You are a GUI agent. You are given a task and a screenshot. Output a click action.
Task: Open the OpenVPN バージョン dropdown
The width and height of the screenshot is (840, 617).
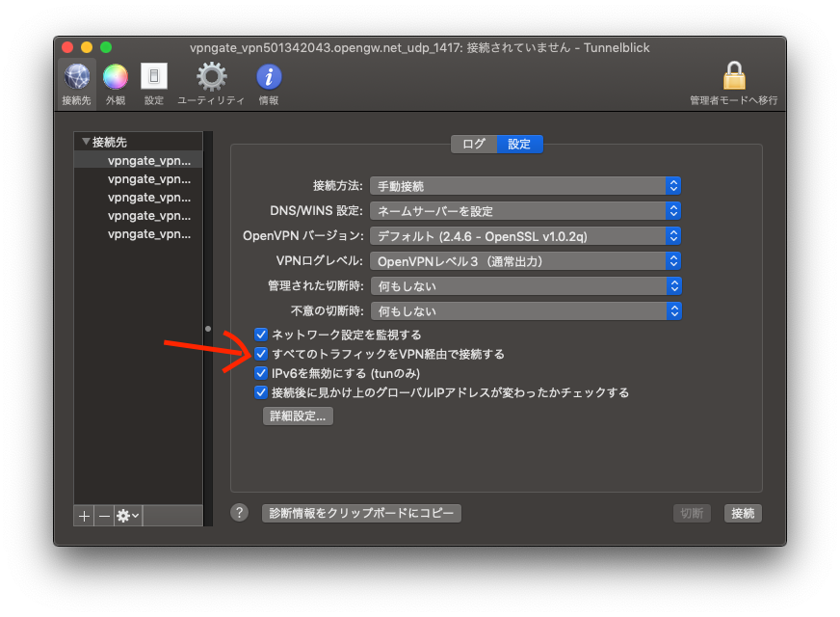(x=526, y=236)
